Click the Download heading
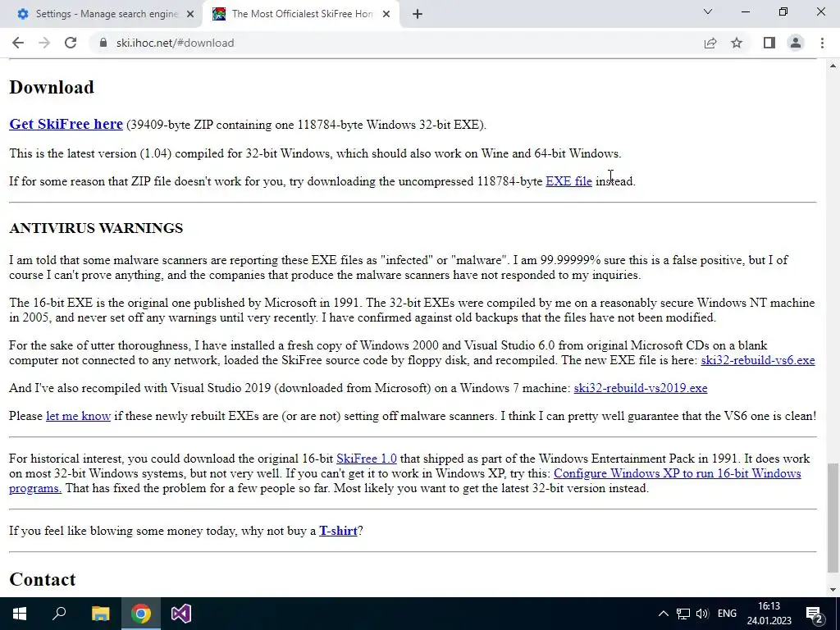Screen dimensions: 840x630 (52, 87)
